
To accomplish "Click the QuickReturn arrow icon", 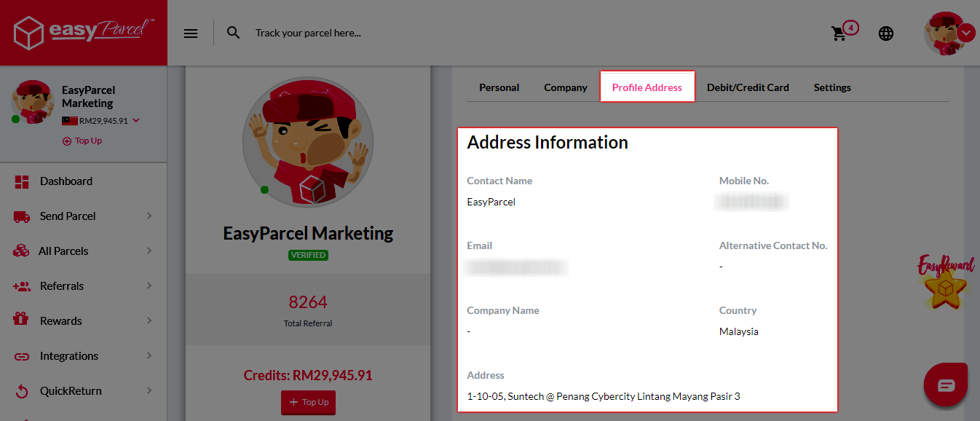I will (22, 391).
